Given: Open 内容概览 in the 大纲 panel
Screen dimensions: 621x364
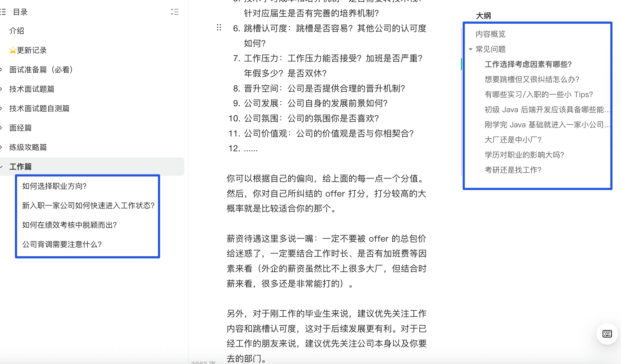Looking at the screenshot, I should [490, 34].
